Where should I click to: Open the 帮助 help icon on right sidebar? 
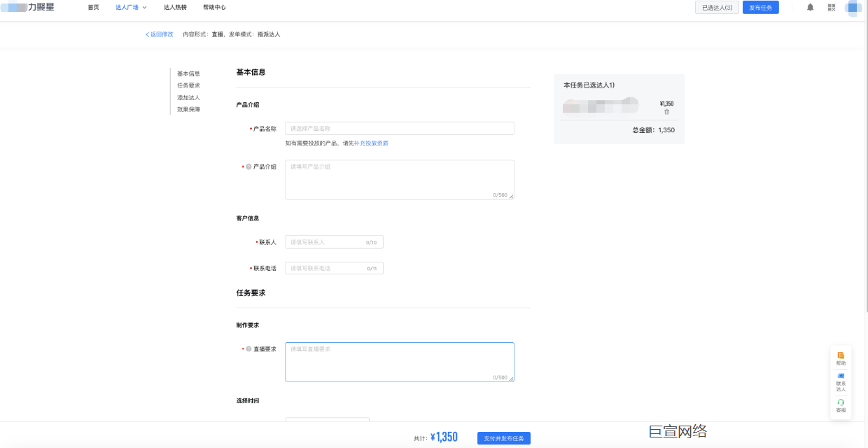point(840,358)
